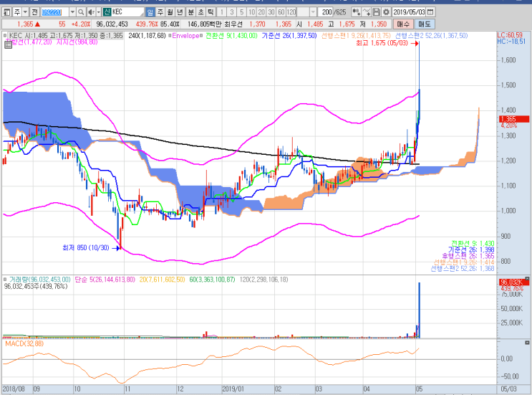Image resolution: width=532 pixels, height=395 pixels.
Task: Click the LC:60,59 indicator text
Action: [510, 35]
